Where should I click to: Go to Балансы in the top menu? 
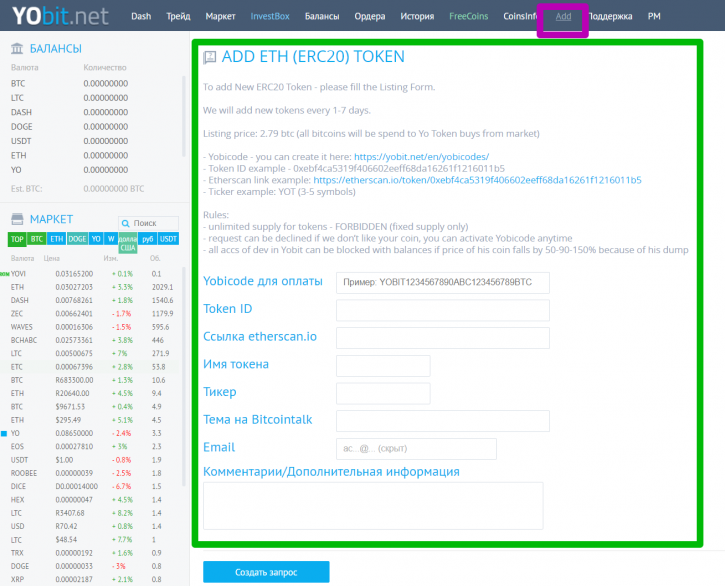[322, 16]
